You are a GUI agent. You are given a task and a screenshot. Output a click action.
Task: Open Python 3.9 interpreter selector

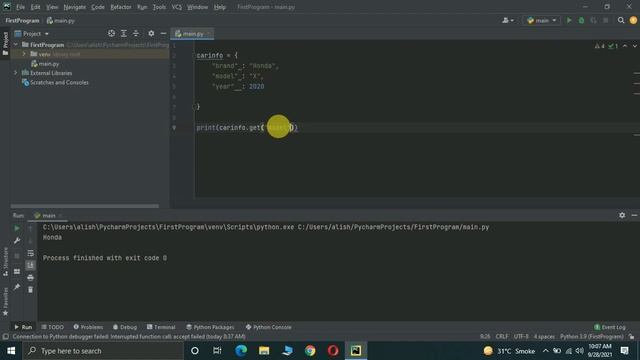[x=591, y=337]
